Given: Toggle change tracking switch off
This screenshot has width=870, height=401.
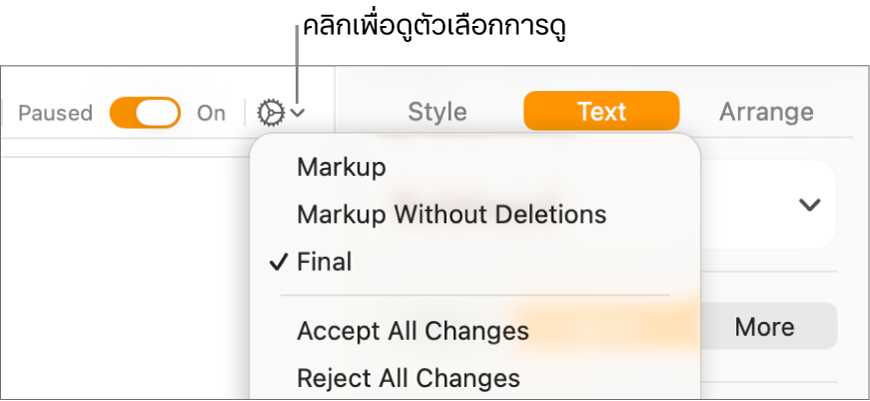Looking at the screenshot, I should pyautogui.click(x=145, y=113).
